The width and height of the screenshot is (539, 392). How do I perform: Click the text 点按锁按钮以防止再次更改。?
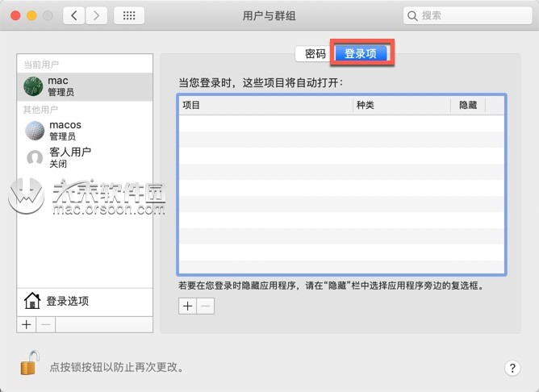tap(116, 367)
